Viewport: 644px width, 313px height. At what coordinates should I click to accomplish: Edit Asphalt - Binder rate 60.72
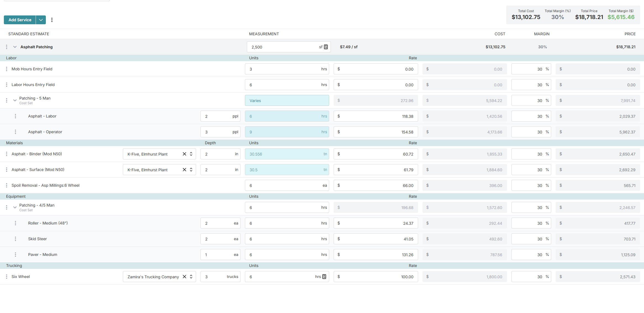tap(376, 154)
